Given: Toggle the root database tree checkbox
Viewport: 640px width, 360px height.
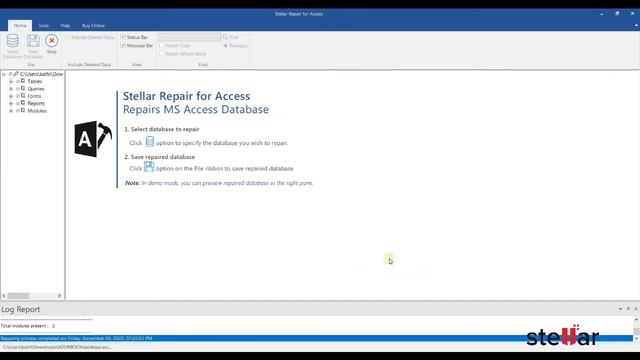Looking at the screenshot, I should 10,74.
